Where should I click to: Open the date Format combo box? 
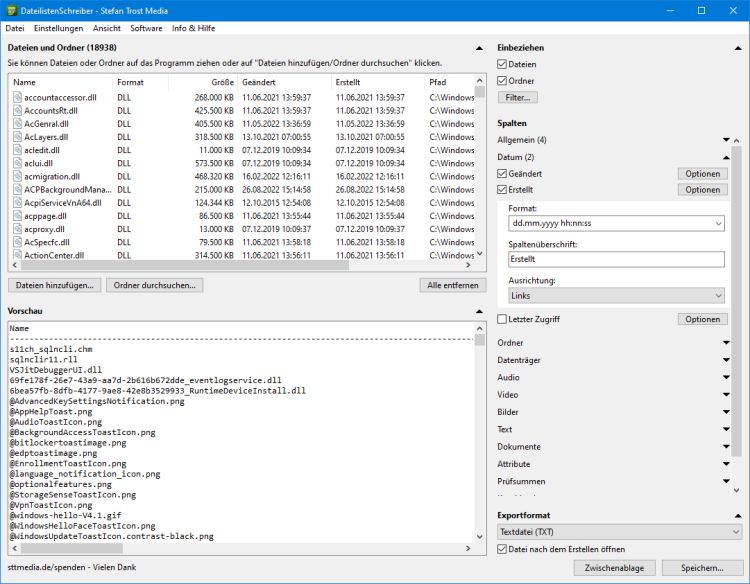coord(615,224)
